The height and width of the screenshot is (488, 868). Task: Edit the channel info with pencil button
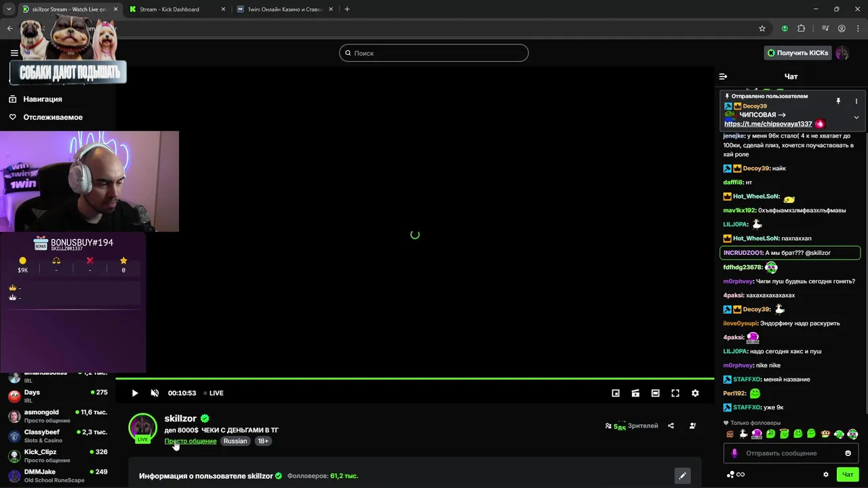tap(682, 476)
